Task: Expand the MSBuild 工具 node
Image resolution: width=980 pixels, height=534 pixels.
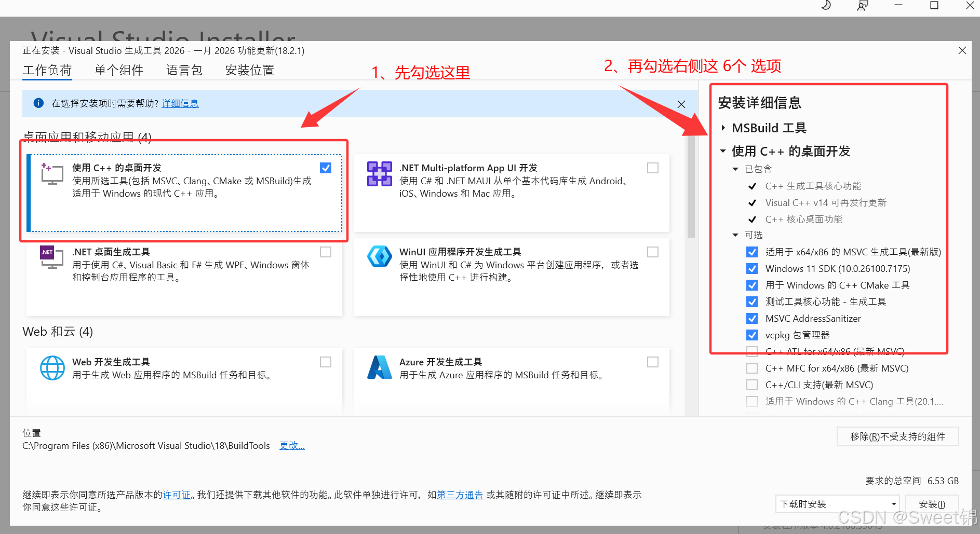Action: pos(723,128)
